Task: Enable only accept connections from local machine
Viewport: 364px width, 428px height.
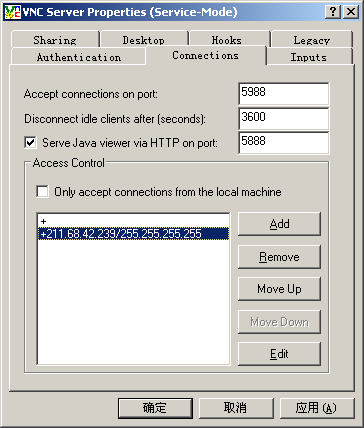Action: pyautogui.click(x=42, y=192)
